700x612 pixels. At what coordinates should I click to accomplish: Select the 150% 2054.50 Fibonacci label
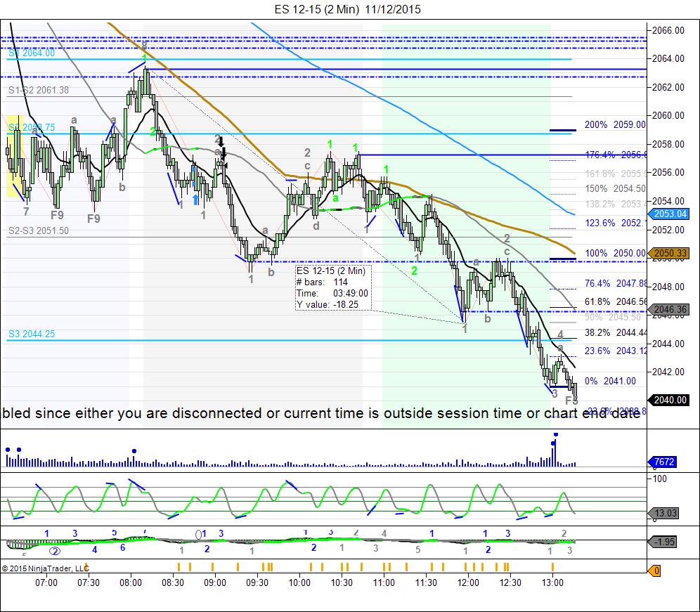pos(615,188)
